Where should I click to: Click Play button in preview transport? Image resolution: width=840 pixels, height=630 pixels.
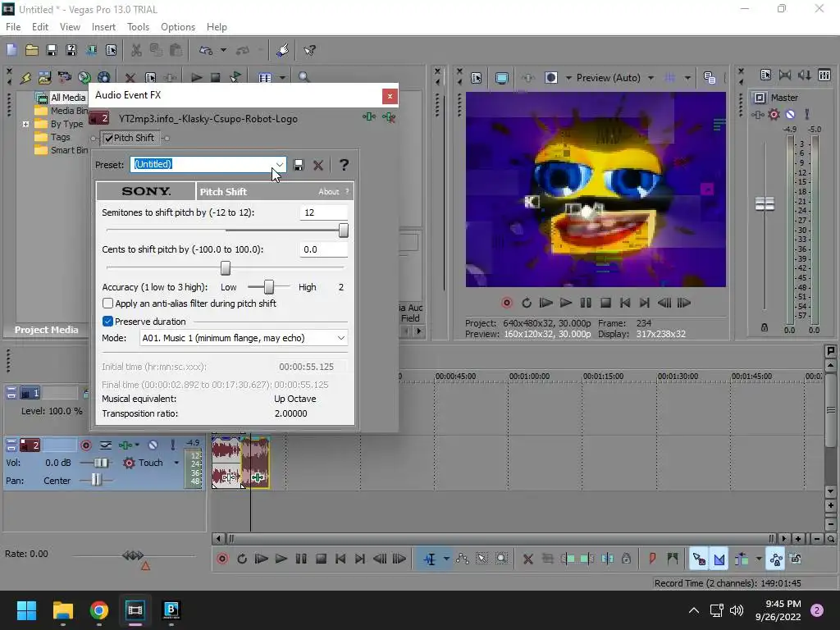click(x=566, y=304)
